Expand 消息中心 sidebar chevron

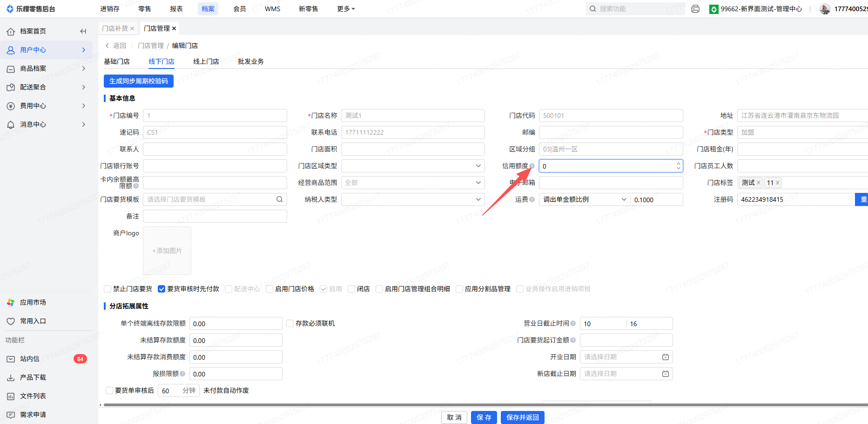pos(84,124)
